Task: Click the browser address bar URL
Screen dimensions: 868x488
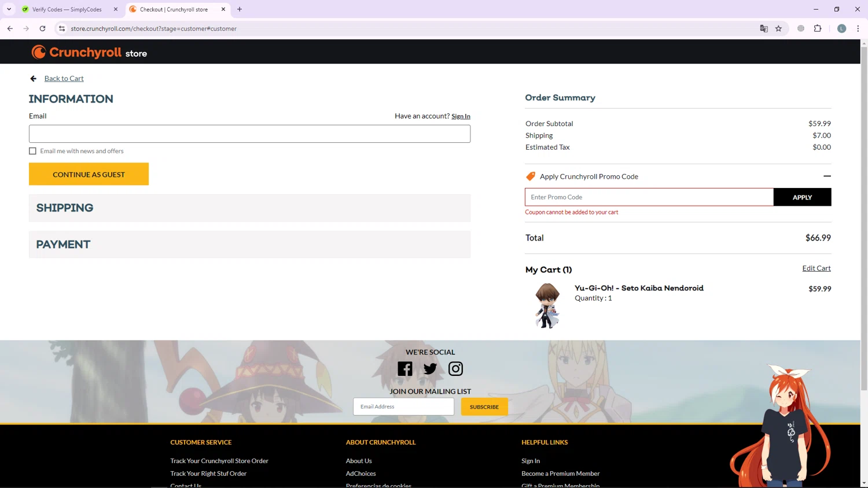Action: point(154,28)
